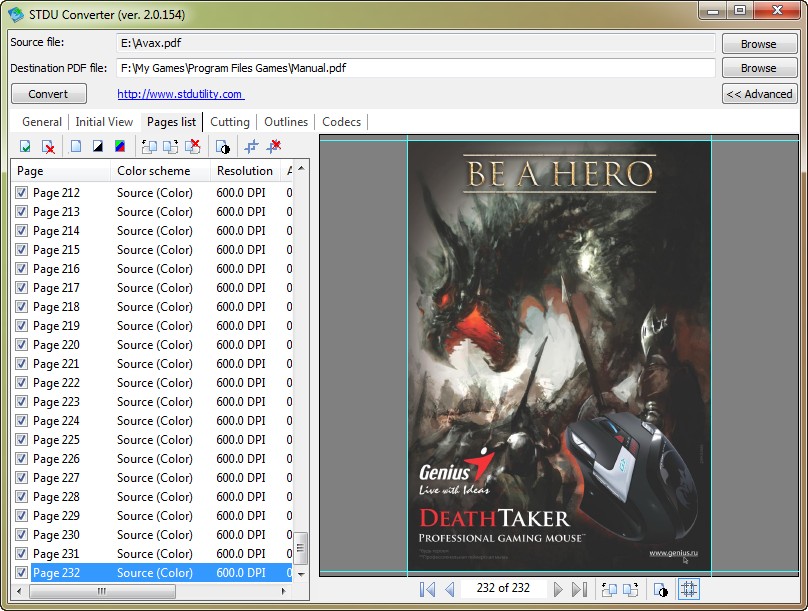The width and height of the screenshot is (808, 611).
Task: Go to first page in preview
Action: (427, 589)
